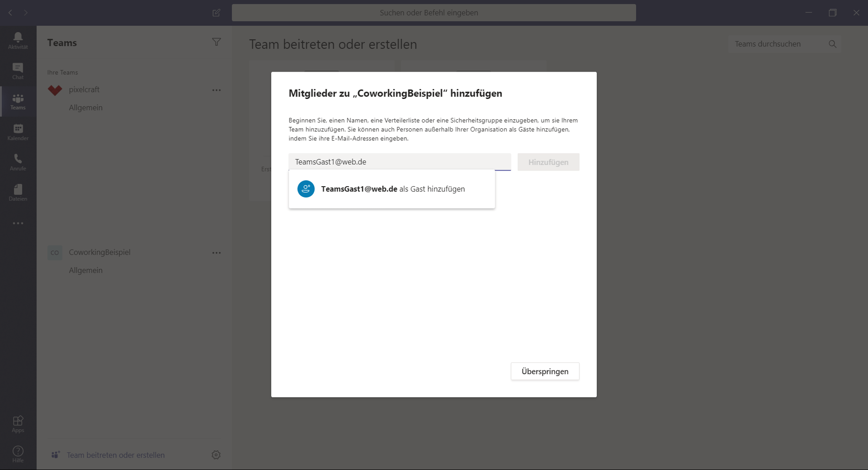Click the guest avatar icon in suggestion
Image resolution: width=868 pixels, height=470 pixels.
coord(306,189)
